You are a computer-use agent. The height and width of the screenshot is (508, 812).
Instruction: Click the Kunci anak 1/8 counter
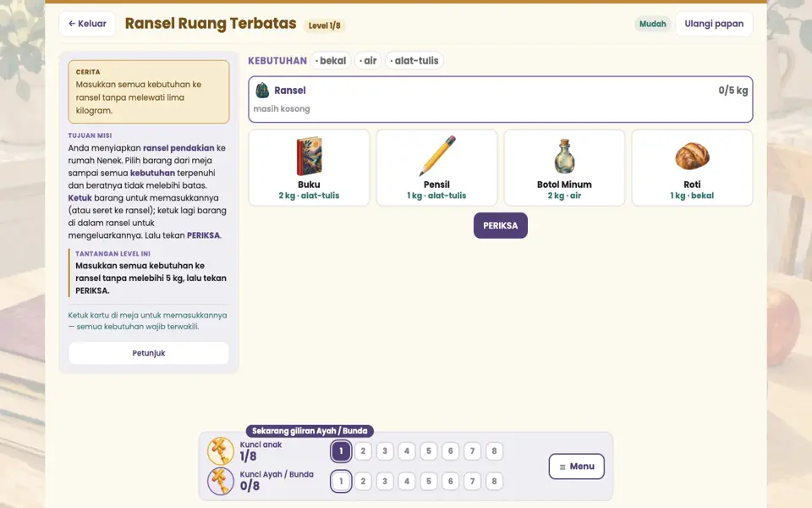click(248, 456)
